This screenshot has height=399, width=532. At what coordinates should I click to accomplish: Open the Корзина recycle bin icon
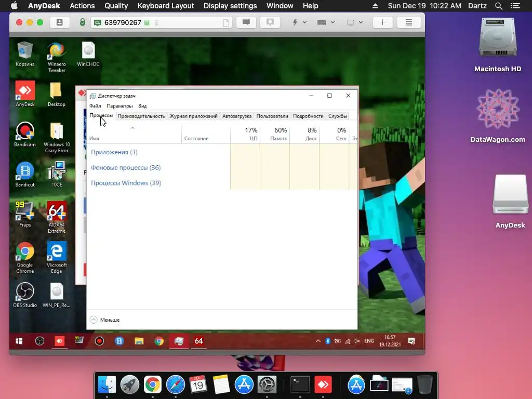click(25, 54)
